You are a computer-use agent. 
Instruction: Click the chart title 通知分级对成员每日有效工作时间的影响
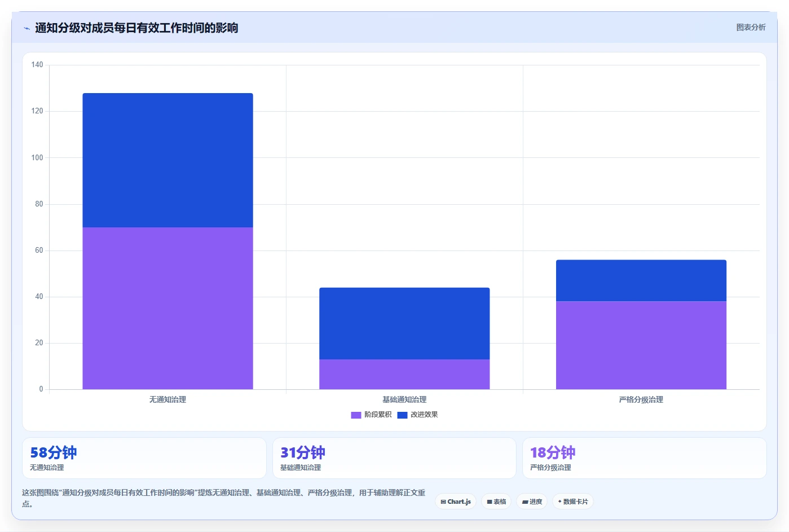tap(136, 28)
